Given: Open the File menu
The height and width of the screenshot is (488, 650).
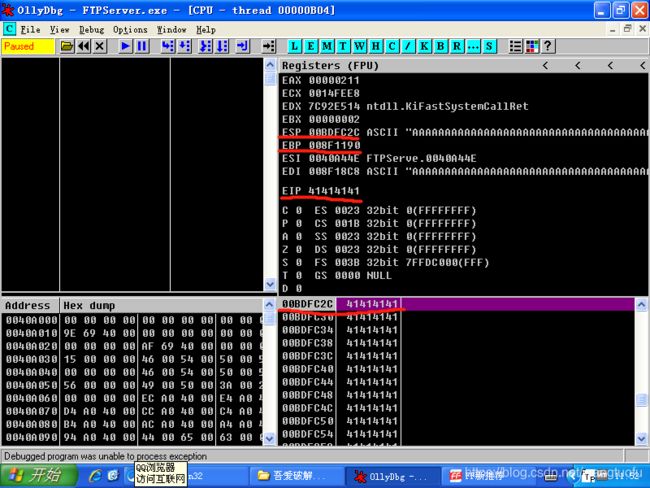Looking at the screenshot, I should [x=30, y=29].
